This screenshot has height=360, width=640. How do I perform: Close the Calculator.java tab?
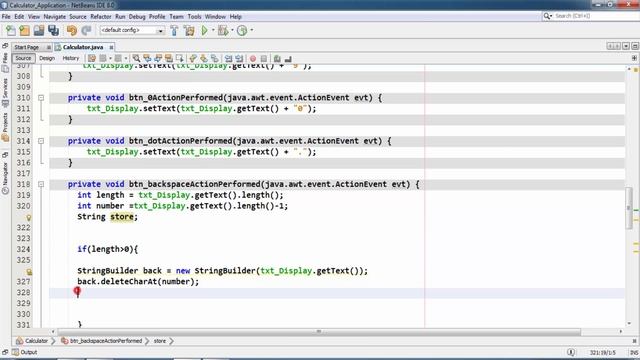(111, 47)
